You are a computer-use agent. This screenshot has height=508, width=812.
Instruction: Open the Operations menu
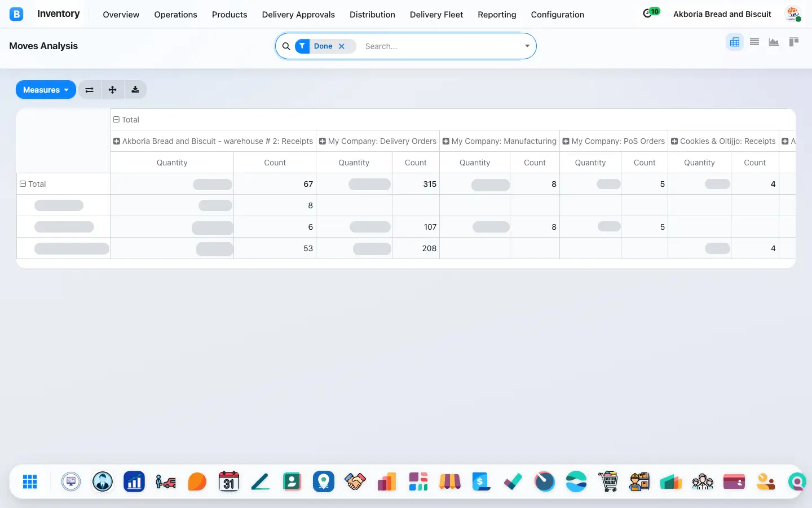pyautogui.click(x=176, y=15)
